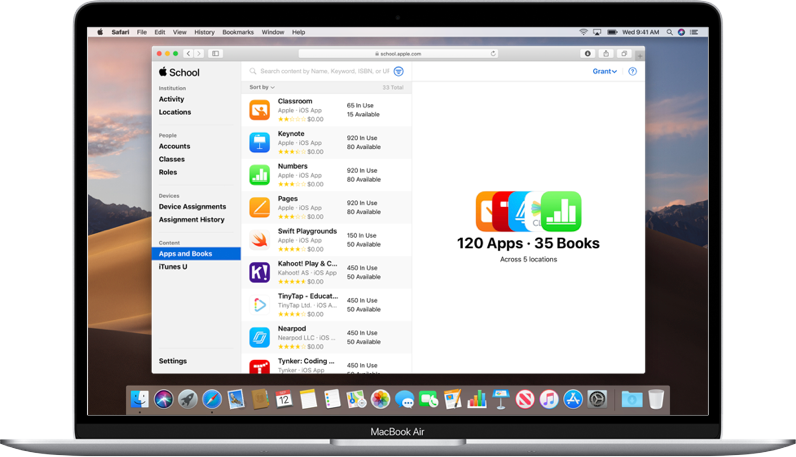The image size is (796, 457).
Task: Open a new tab with the plus button
Action: 640,55
